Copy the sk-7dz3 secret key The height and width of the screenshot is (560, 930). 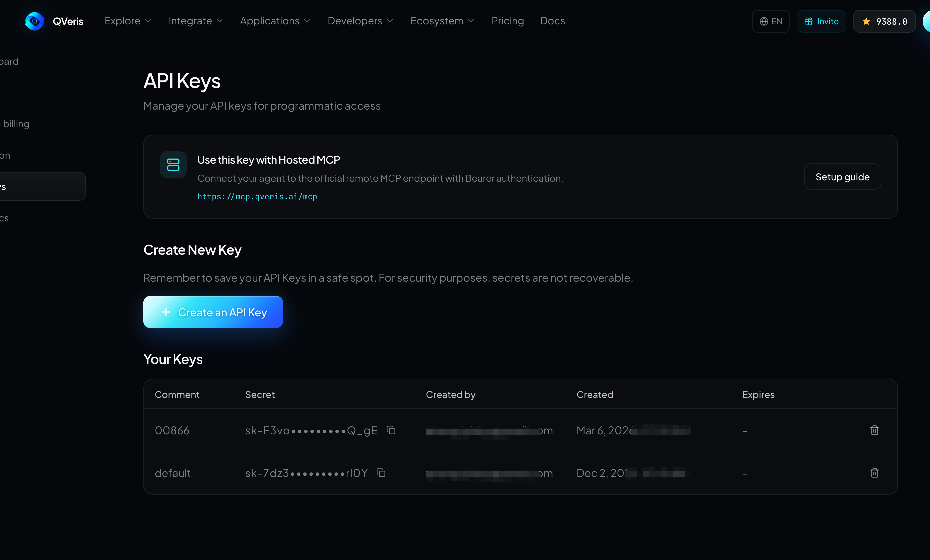click(381, 473)
